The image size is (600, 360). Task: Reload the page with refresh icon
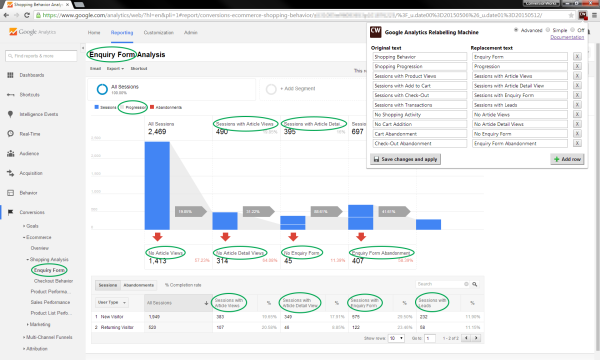27,15
